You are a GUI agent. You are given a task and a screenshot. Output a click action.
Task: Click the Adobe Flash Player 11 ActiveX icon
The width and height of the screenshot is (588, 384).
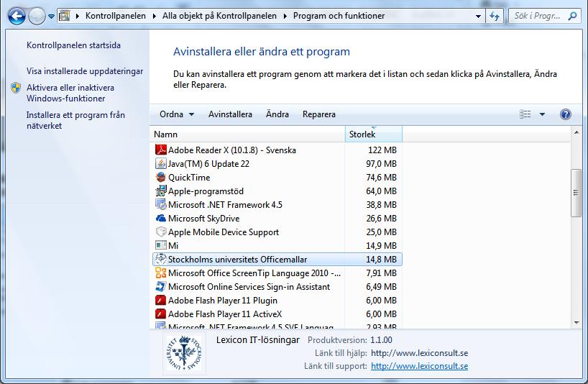161,314
